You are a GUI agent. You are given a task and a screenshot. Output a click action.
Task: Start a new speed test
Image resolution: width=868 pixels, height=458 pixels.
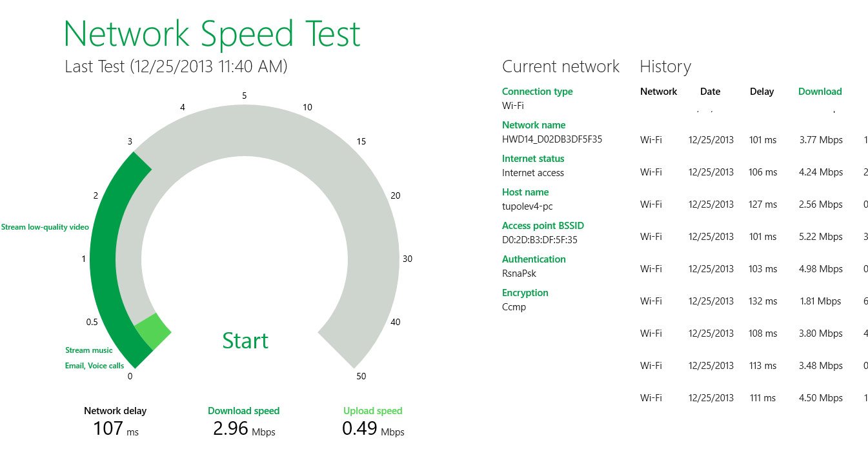coord(245,341)
